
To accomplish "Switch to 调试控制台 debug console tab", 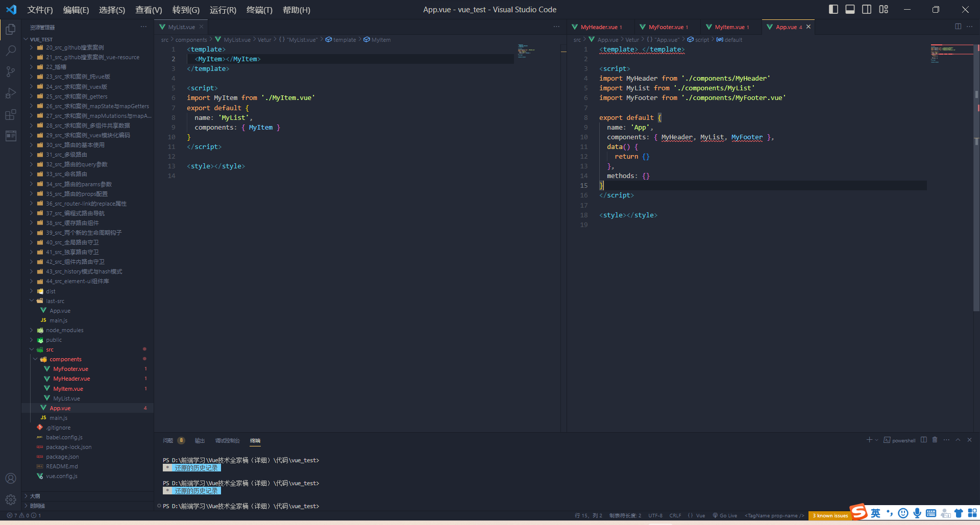I will [227, 440].
